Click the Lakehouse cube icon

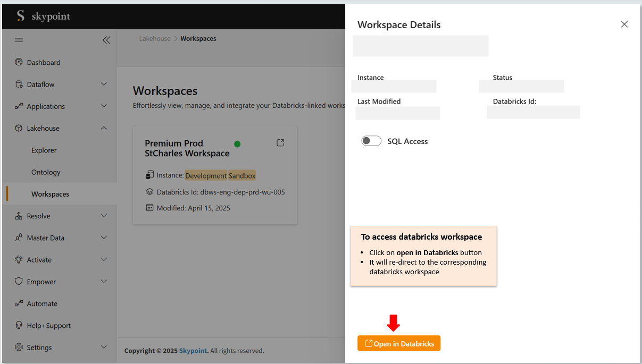19,128
